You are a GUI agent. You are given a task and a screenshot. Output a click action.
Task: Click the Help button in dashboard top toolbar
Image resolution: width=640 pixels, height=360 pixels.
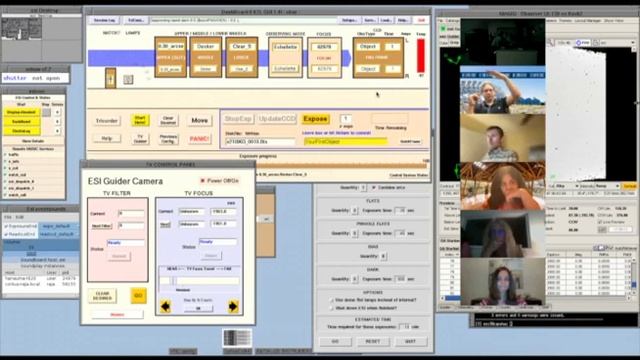(x=402, y=20)
